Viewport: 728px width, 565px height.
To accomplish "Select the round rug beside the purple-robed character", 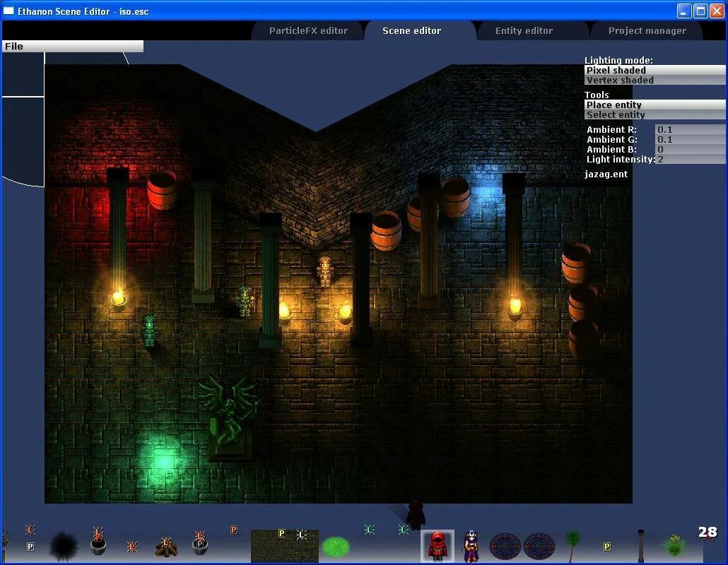I will pos(505,547).
